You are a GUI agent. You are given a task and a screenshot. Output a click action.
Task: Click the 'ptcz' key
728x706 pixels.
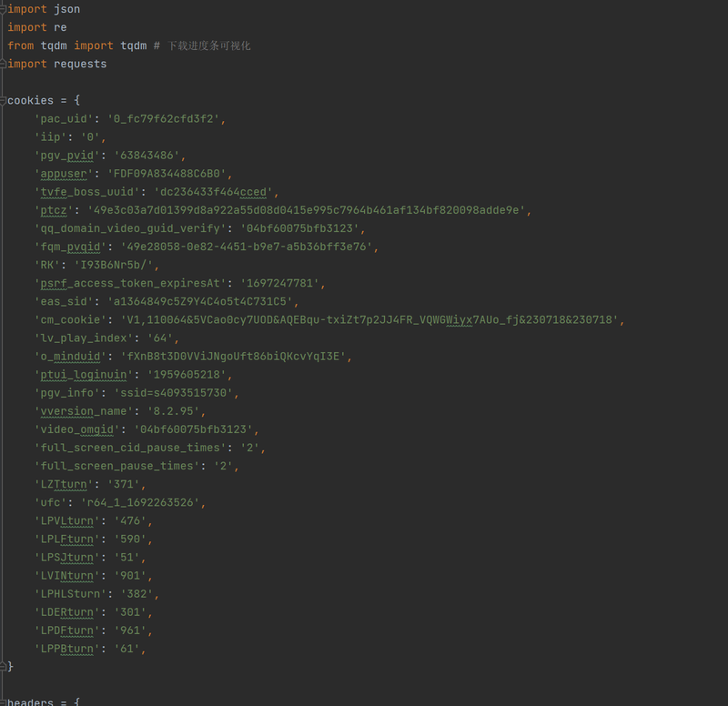(x=54, y=210)
